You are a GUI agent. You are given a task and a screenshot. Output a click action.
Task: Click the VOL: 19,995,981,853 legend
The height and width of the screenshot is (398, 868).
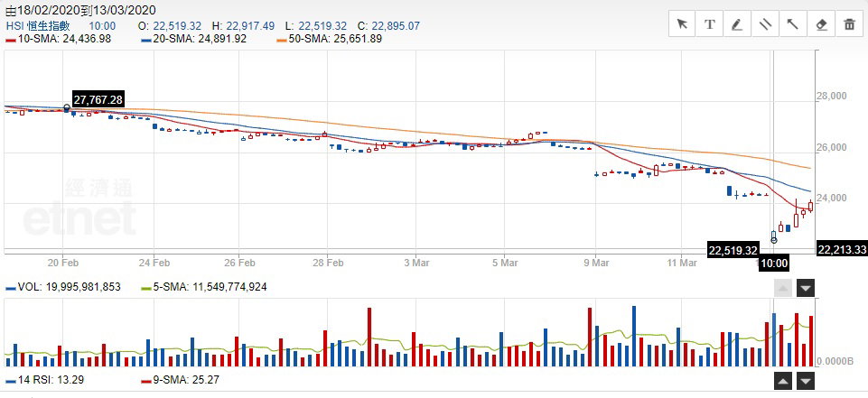click(63, 287)
